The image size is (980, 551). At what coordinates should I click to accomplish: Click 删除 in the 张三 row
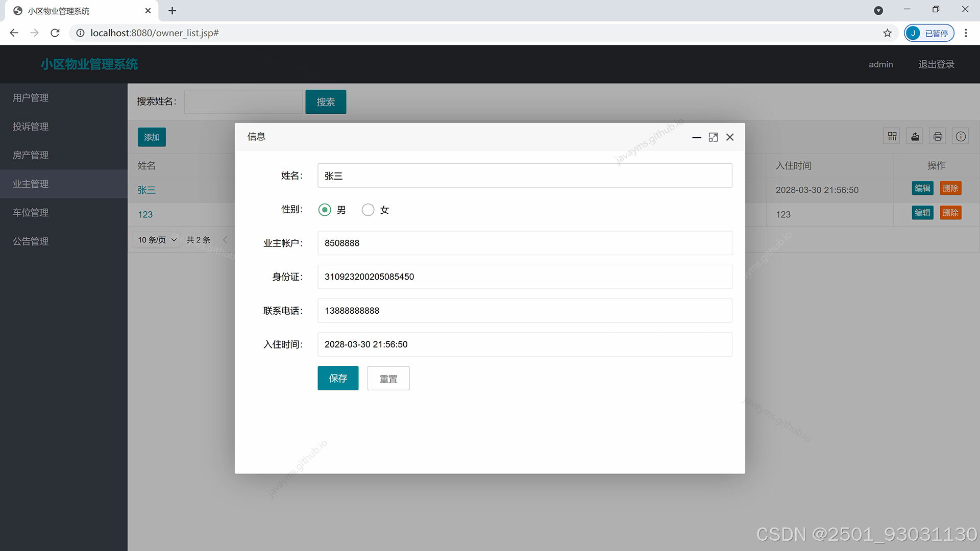tap(950, 188)
